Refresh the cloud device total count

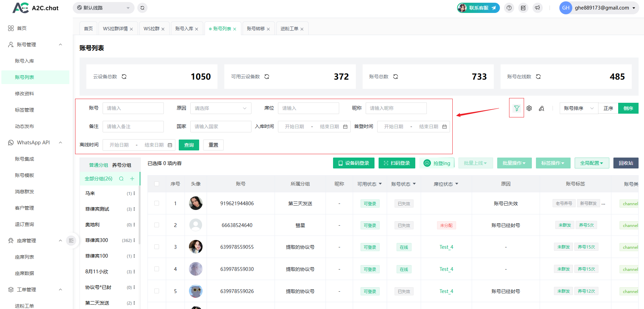[124, 77]
